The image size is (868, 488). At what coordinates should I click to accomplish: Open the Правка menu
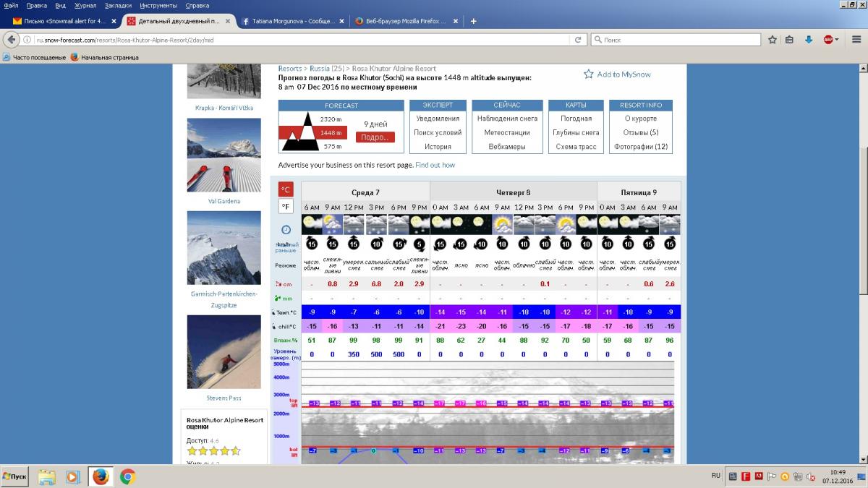(36, 5)
